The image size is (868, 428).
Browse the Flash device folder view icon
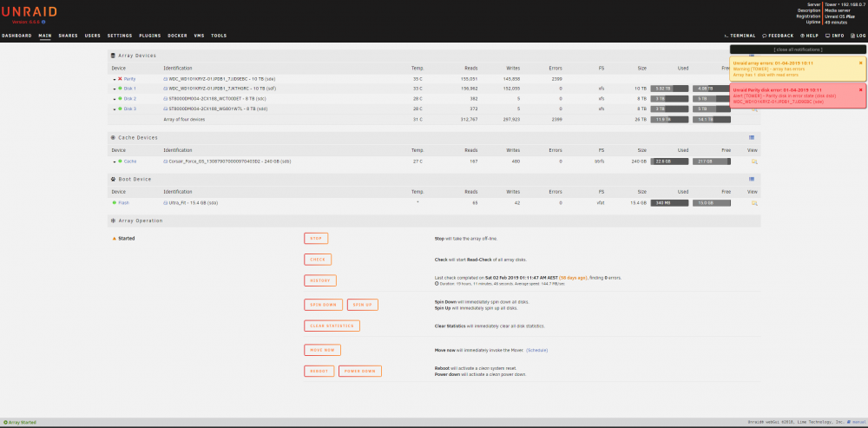pyautogui.click(x=754, y=203)
